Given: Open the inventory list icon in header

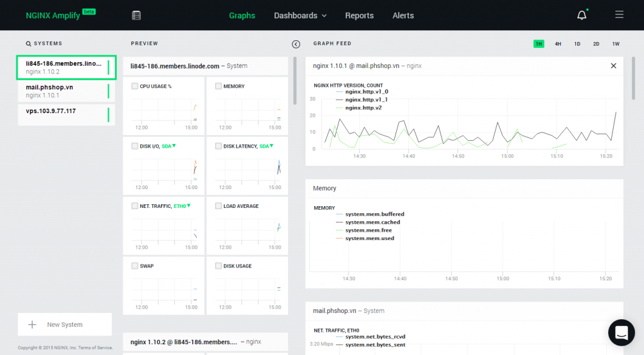Looking at the screenshot, I should (136, 16).
